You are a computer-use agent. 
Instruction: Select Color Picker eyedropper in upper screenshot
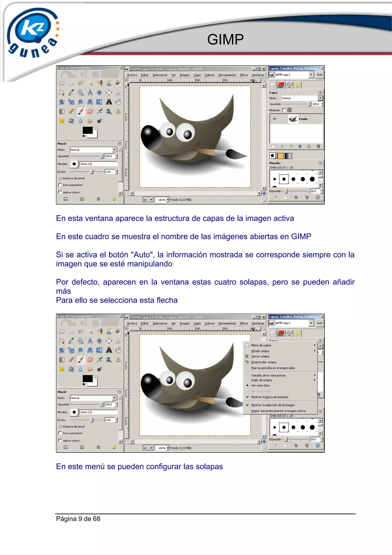point(71,93)
